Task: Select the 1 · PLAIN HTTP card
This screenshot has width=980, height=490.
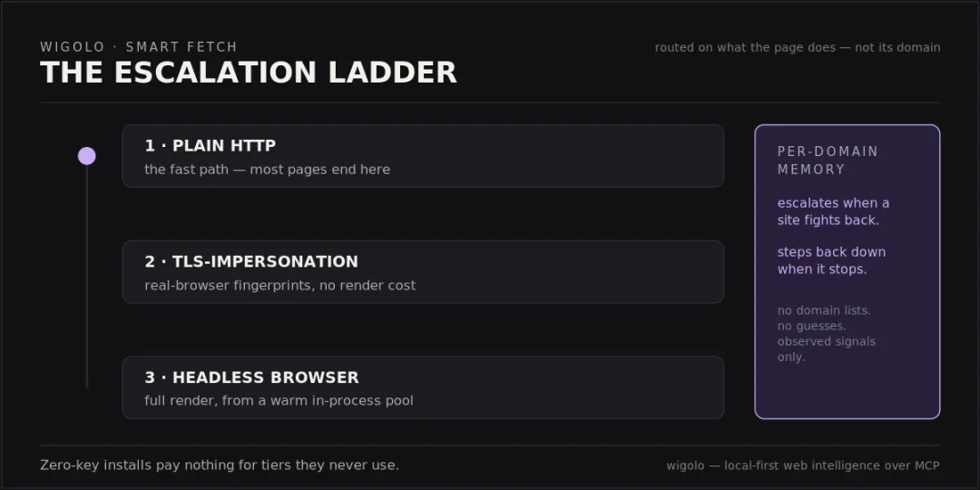Action: tap(423, 156)
